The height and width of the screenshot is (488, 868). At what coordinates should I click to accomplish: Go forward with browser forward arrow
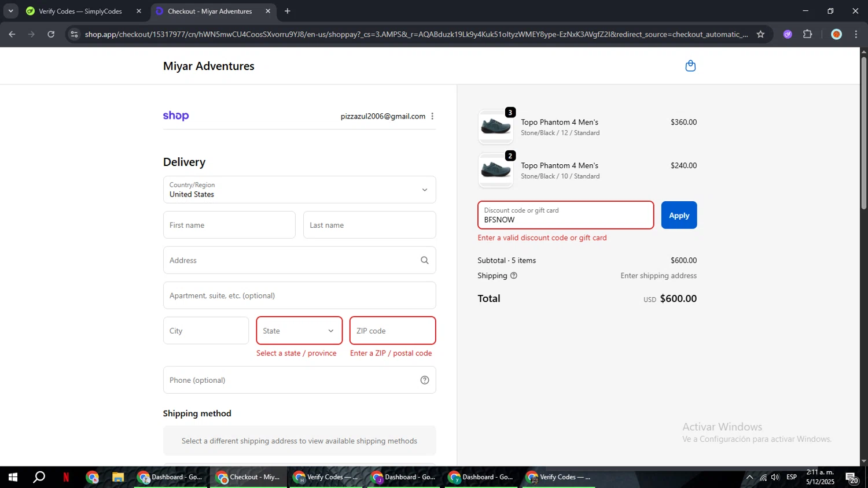click(32, 34)
